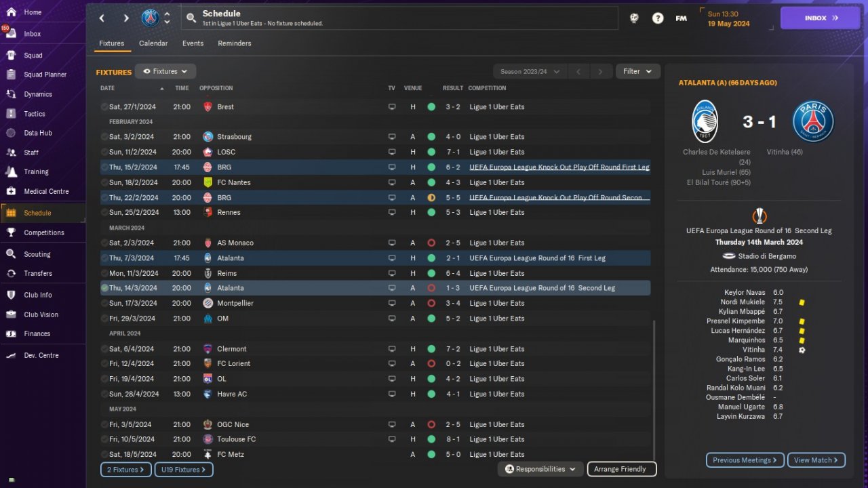Image resolution: width=868 pixels, height=488 pixels.
Task: Open the Events tab
Action: [193, 43]
